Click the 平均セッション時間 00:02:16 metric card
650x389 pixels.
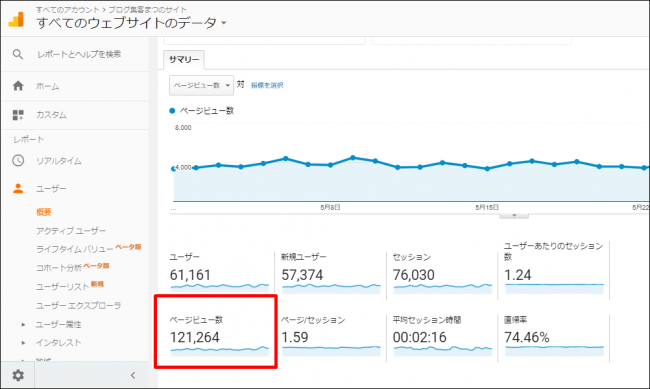(442, 336)
